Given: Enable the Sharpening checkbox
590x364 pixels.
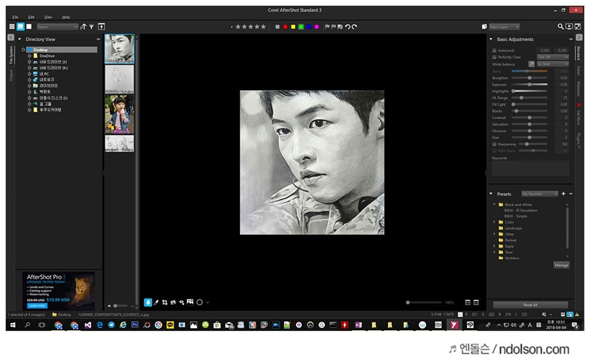Looking at the screenshot, I should tap(495, 144).
